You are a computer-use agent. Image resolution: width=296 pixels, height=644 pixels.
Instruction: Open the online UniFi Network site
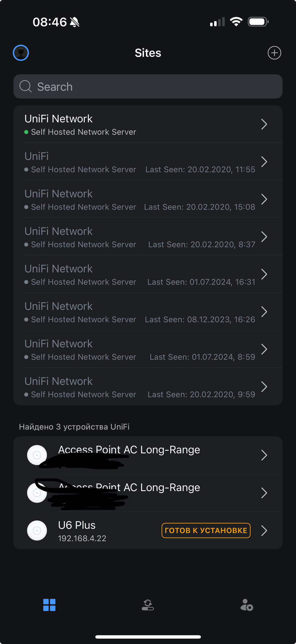point(148,124)
